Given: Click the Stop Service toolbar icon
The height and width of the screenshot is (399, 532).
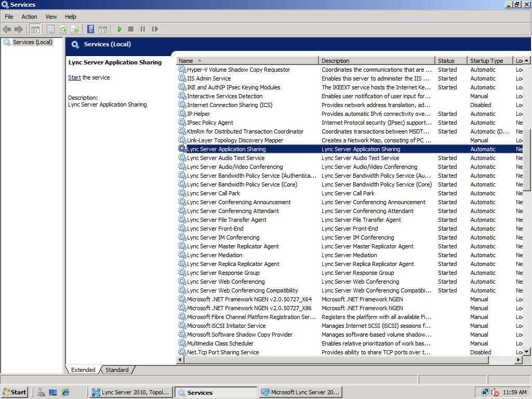Looking at the screenshot, I should 131,29.
